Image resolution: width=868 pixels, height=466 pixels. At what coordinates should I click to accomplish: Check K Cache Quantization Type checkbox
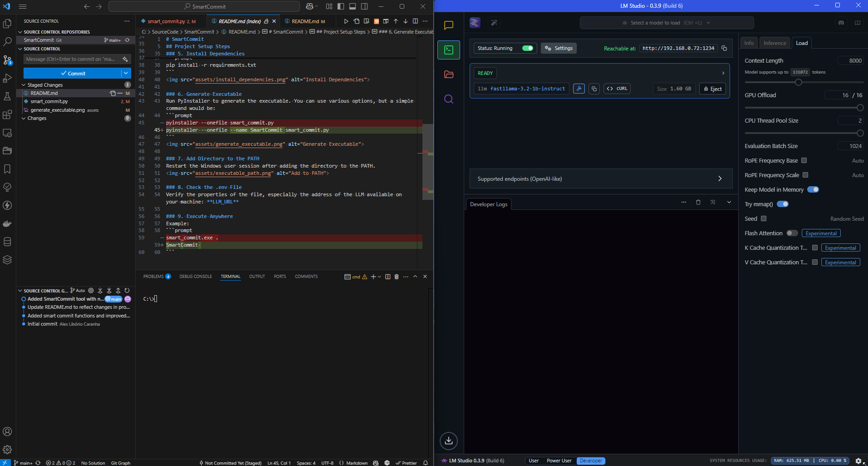815,248
